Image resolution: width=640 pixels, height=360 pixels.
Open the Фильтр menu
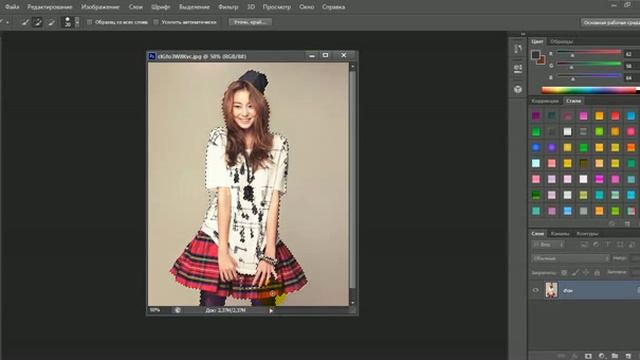tap(228, 7)
